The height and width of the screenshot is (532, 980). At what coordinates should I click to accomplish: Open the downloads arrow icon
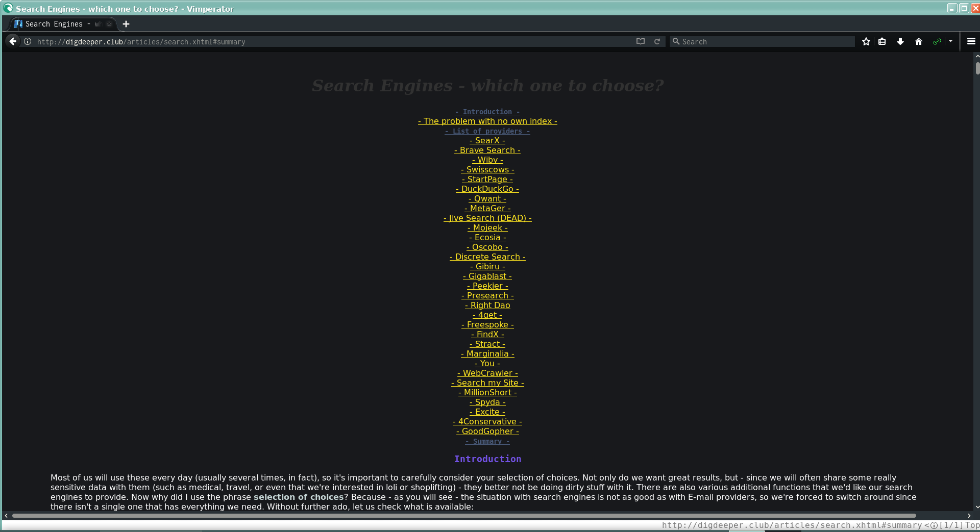click(x=900, y=41)
